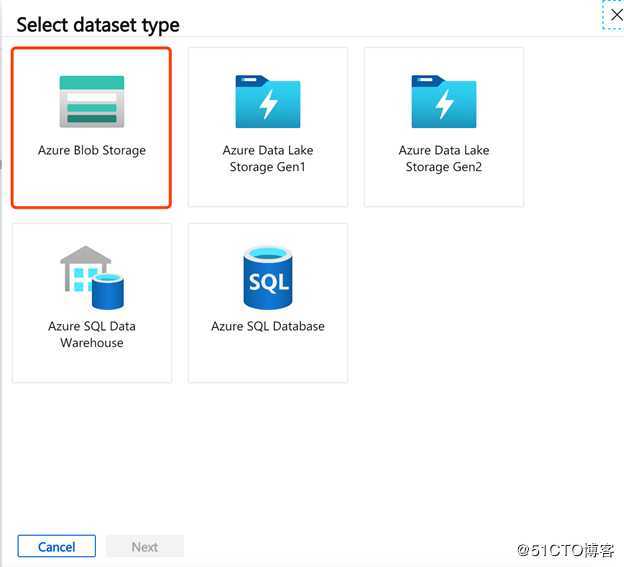The image size is (624, 567).
Task: Click the 'Azure Data Lake Storage Gen1' label
Action: [268, 158]
